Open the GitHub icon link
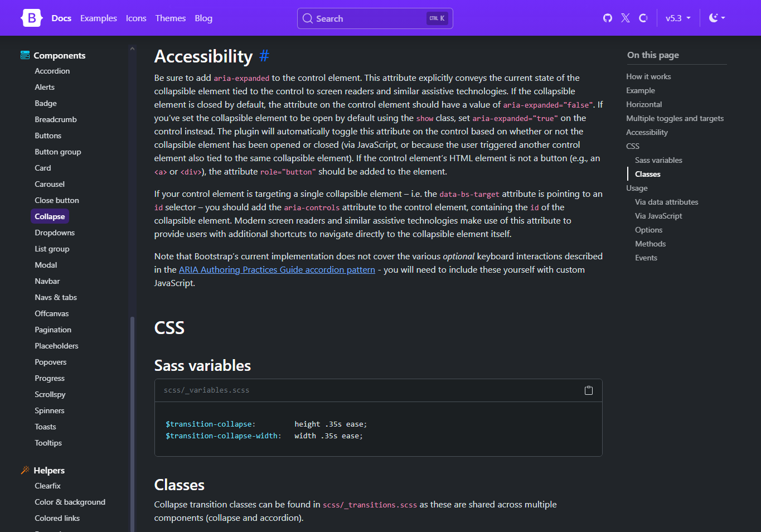Screen dimensions: 761x532 click(x=608, y=18)
